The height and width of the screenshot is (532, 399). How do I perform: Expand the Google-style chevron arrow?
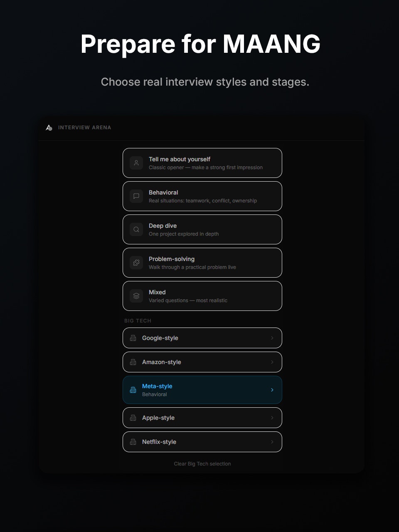pos(272,338)
